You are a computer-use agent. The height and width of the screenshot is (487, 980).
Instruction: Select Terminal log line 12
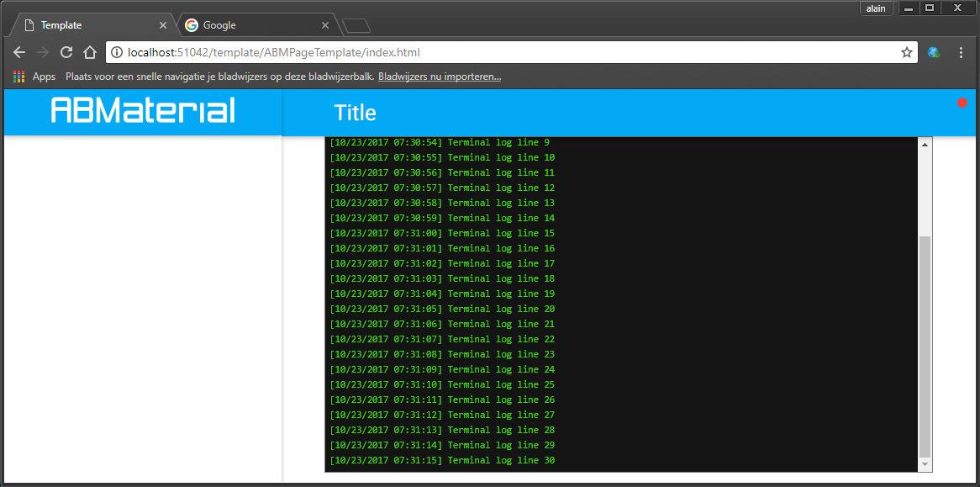click(442, 188)
